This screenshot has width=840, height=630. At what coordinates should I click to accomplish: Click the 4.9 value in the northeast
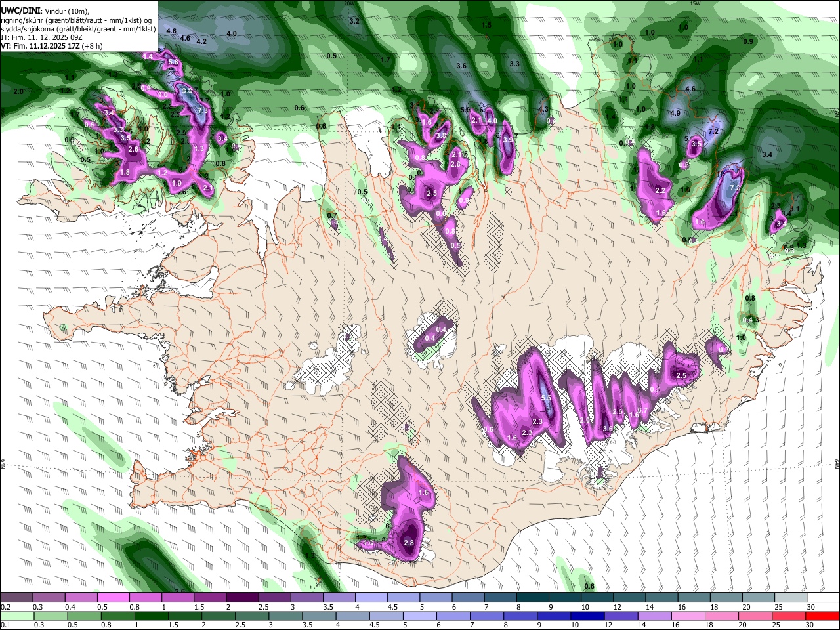(675, 113)
